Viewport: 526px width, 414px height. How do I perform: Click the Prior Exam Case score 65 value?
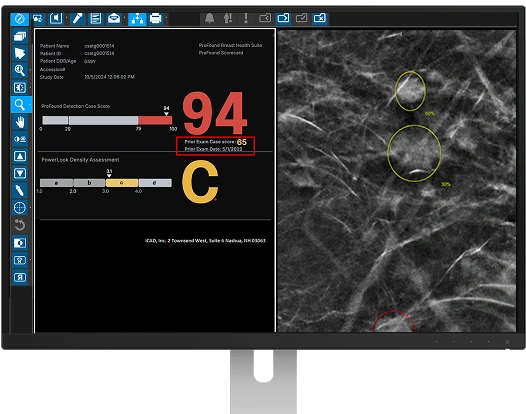(x=242, y=142)
